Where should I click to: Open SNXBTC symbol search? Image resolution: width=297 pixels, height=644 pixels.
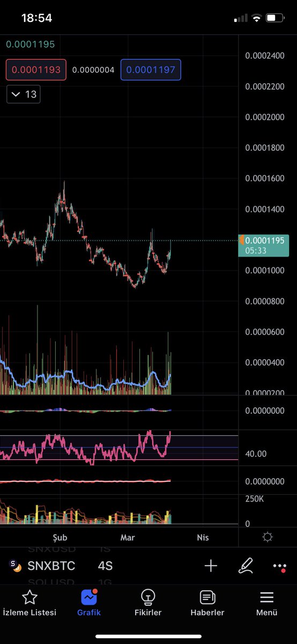(x=51, y=566)
